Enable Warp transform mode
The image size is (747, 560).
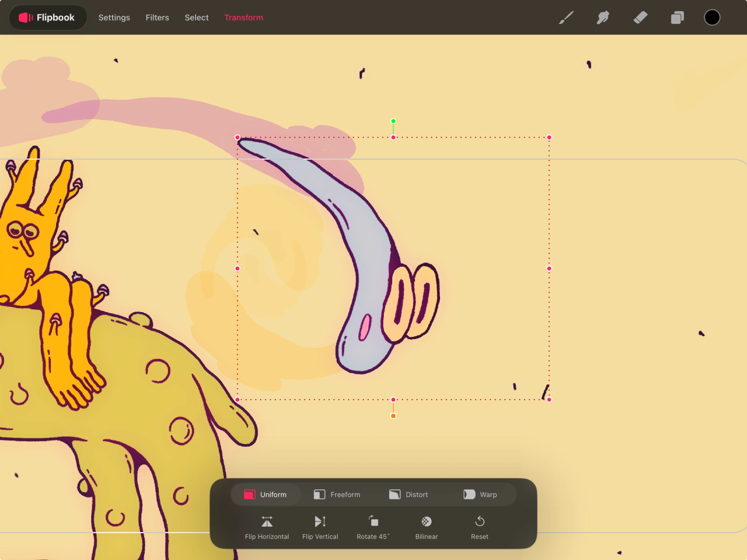tap(481, 494)
